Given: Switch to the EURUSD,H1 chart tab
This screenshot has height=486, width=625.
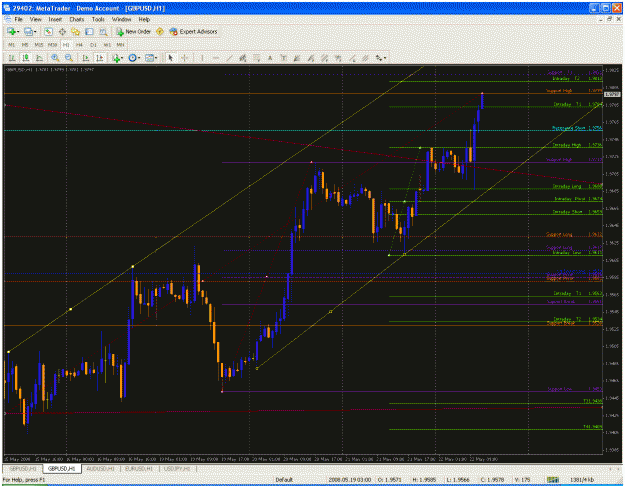Looking at the screenshot, I should point(139,469).
